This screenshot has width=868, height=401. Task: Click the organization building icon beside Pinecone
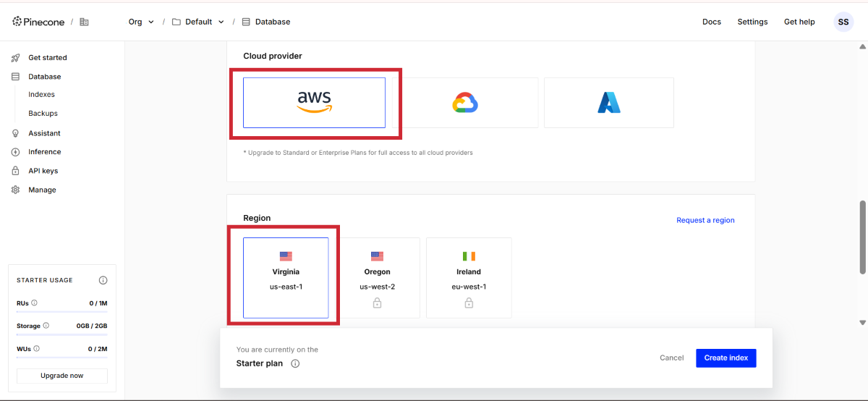[84, 22]
